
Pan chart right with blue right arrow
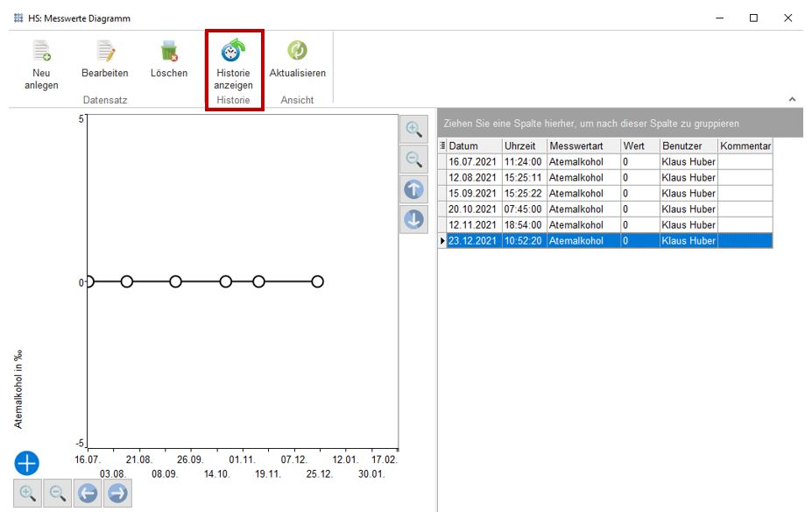point(117,494)
